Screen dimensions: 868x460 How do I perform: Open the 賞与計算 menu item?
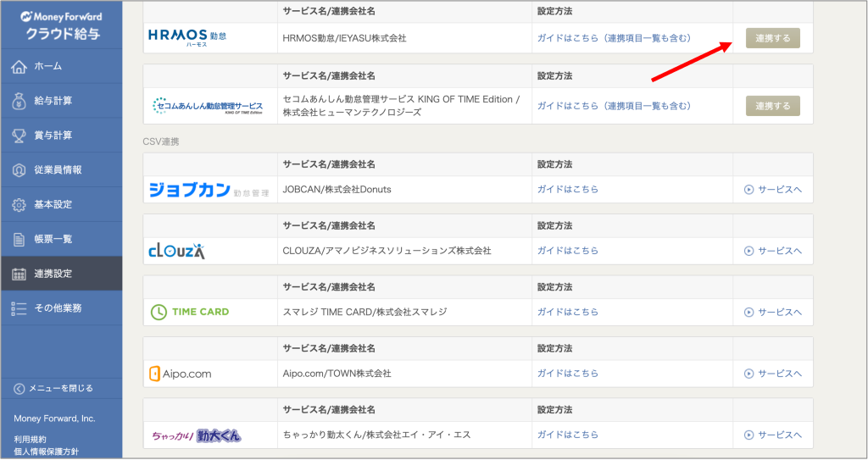61,136
